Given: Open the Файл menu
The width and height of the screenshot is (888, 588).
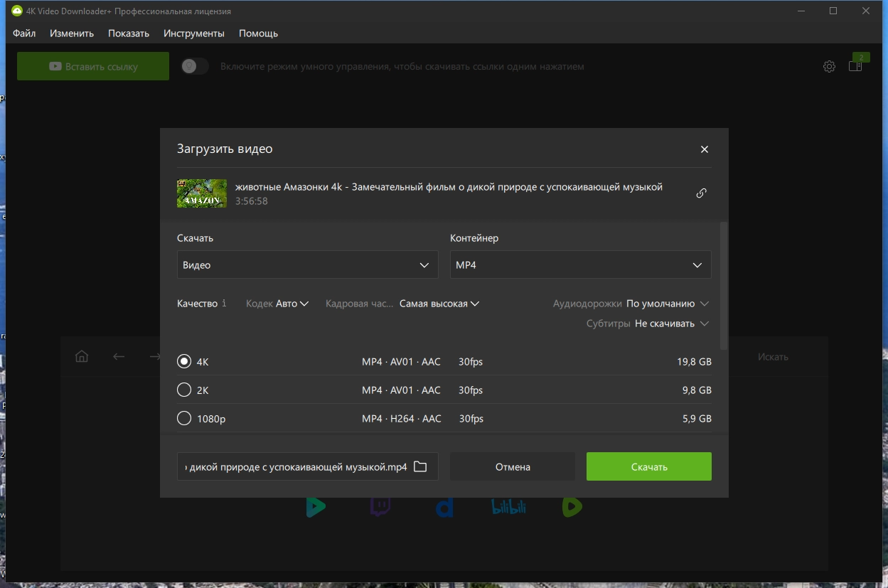Looking at the screenshot, I should 24,33.
